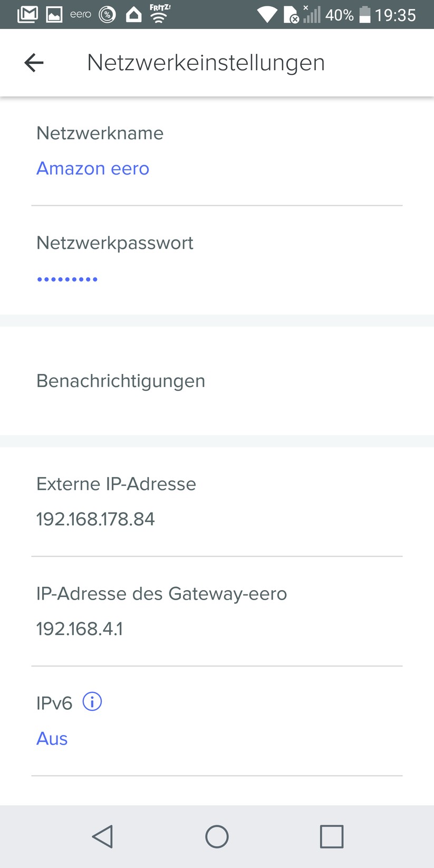
Task: Tap the gateway eero IP 192.168.4.1
Action: [x=80, y=629]
